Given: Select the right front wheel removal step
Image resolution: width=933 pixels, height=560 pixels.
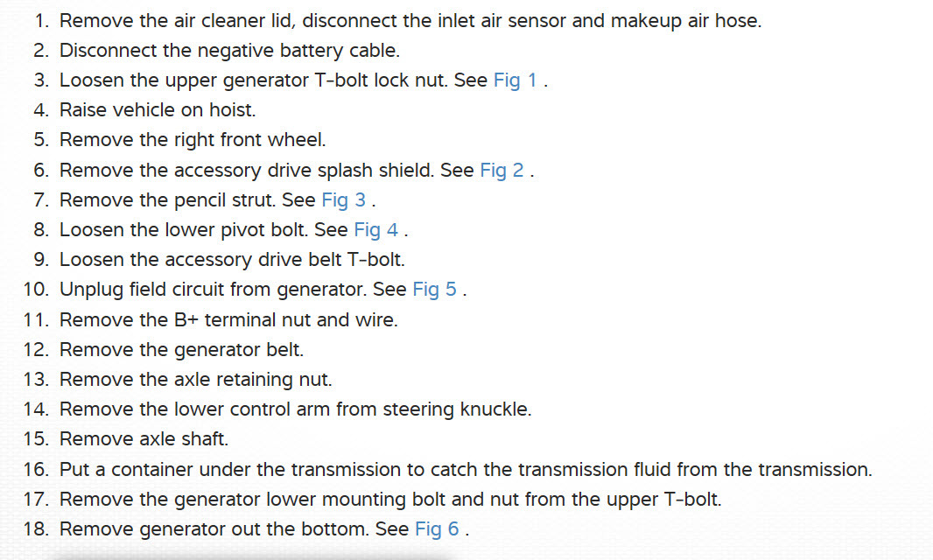Looking at the screenshot, I should click(x=192, y=140).
